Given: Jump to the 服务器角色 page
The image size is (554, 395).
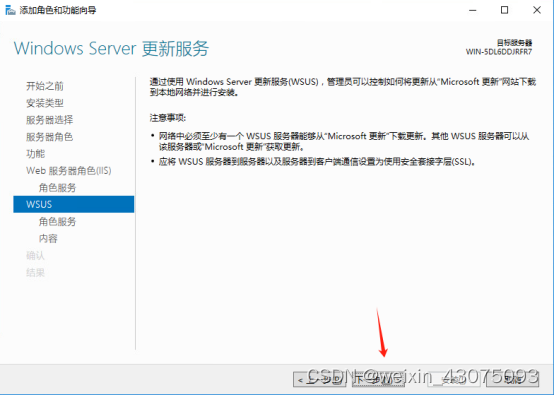Looking at the screenshot, I should 49,137.
